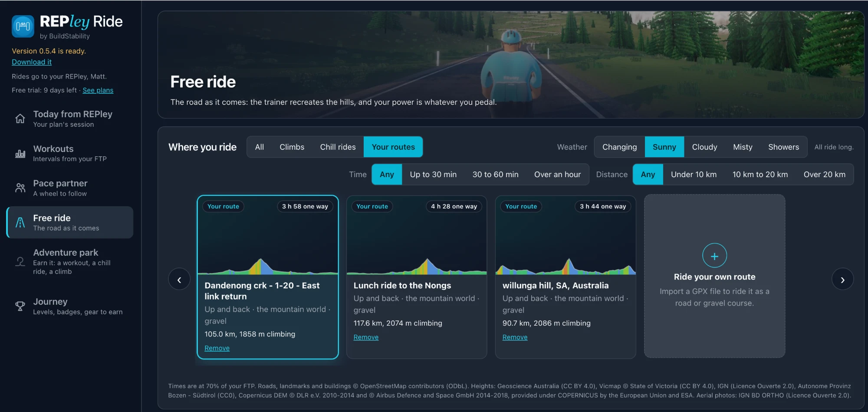Open Workouts bar chart icon
This screenshot has width=868, height=412.
pyautogui.click(x=20, y=153)
